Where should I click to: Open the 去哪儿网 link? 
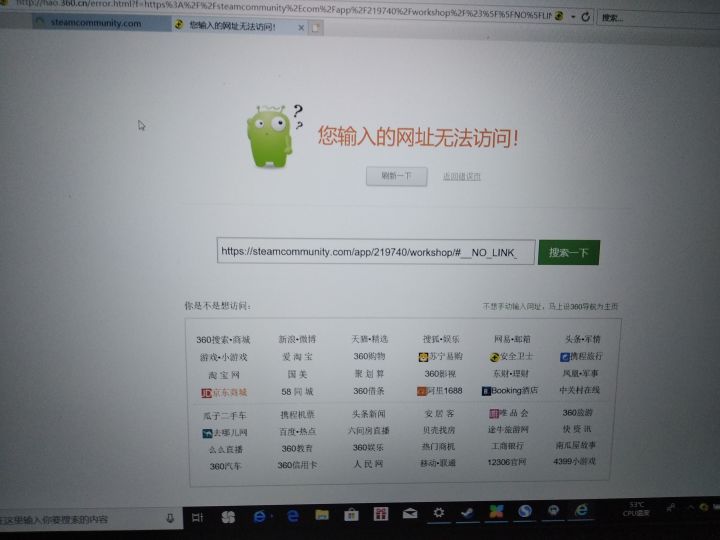[x=225, y=433]
